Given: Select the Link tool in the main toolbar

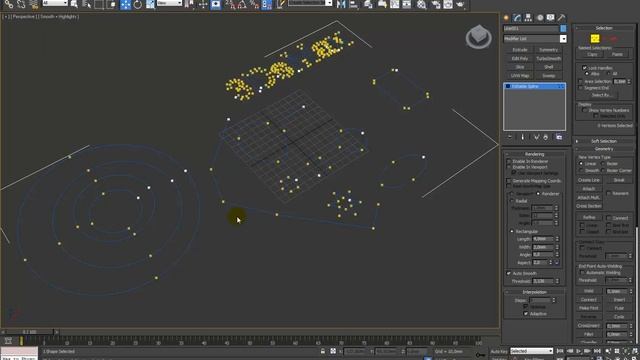Looking at the screenshot, I should (x=9, y=4).
